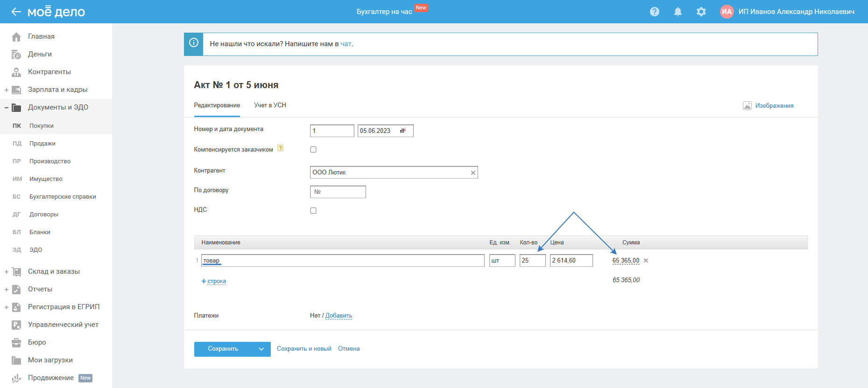Open notifications bell icon
This screenshot has width=868, height=388.
click(x=678, y=12)
